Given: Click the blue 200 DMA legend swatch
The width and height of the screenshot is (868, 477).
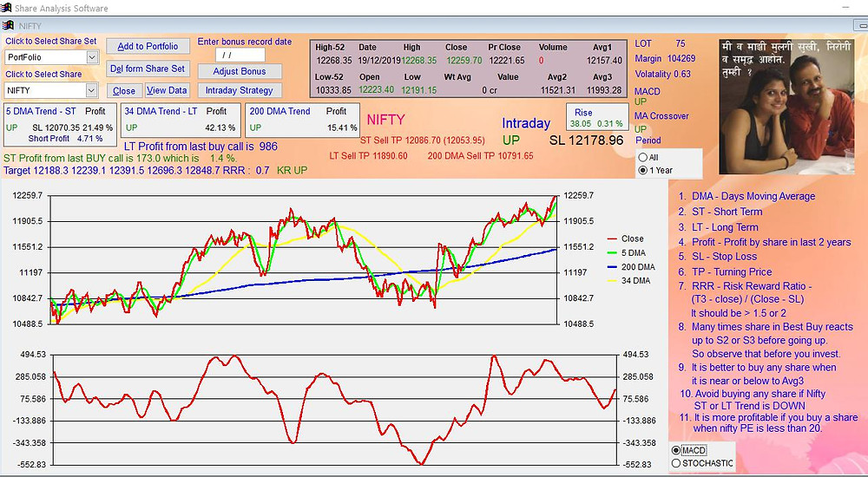Looking at the screenshot, I should pos(612,267).
